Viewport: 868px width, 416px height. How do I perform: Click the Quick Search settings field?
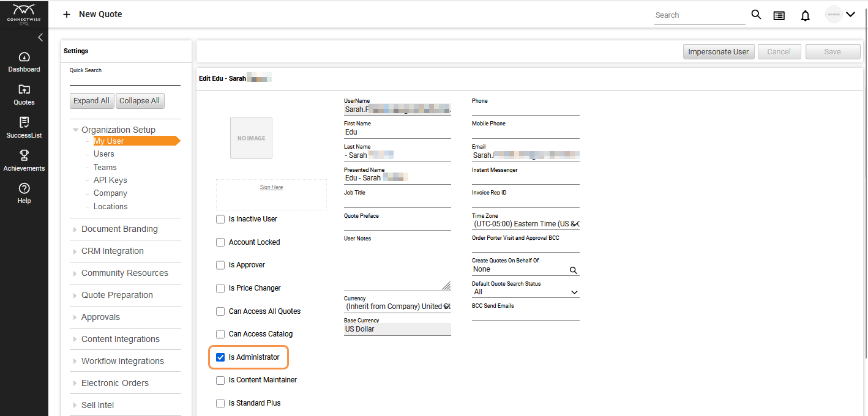(125, 80)
